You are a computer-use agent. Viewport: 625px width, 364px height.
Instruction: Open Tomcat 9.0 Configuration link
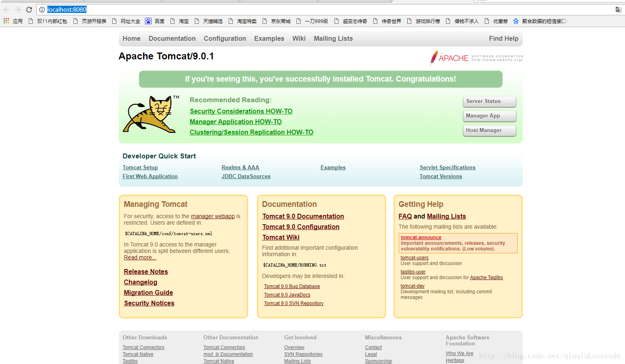[301, 227]
